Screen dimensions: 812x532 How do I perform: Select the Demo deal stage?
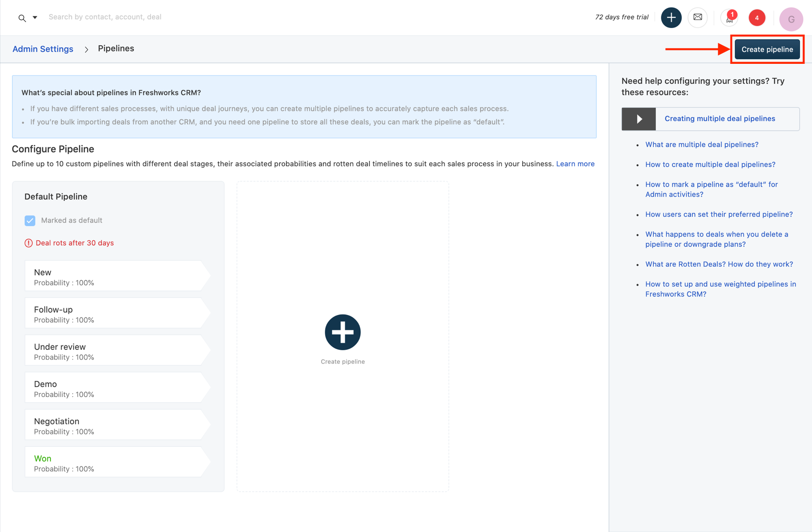point(117,387)
